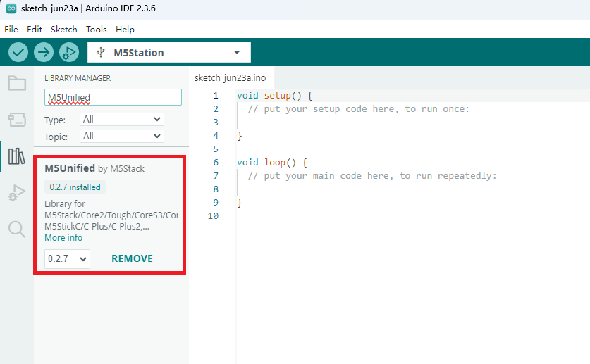Screen dimensions: 590x364
Task: Click line number 10 in the gutter
Action: [213, 216]
